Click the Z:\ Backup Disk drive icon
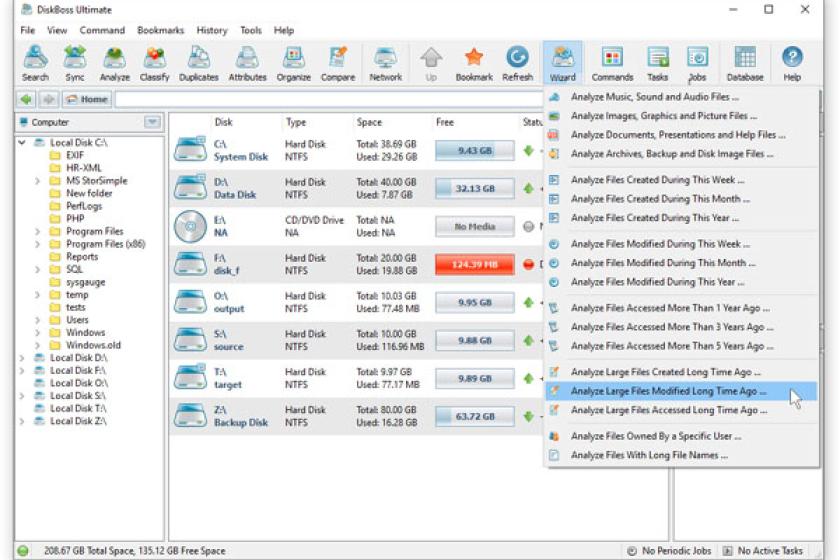This screenshot has height=560, width=840. [x=190, y=415]
